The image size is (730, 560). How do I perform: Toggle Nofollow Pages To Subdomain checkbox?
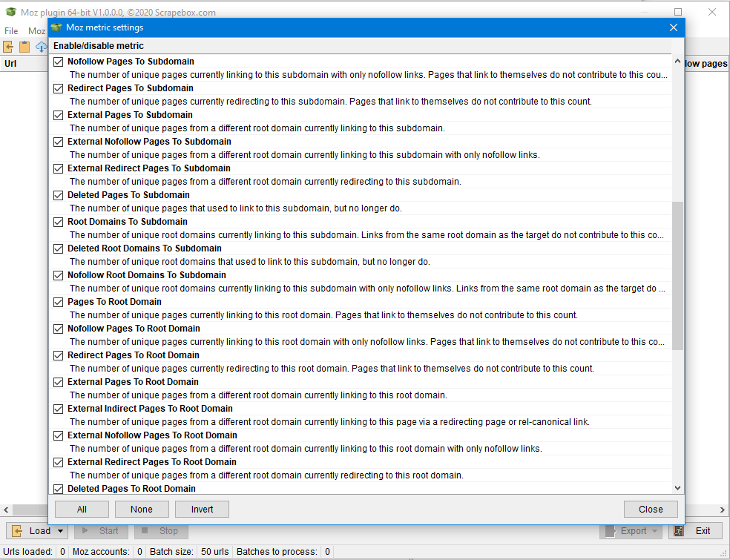click(x=58, y=62)
